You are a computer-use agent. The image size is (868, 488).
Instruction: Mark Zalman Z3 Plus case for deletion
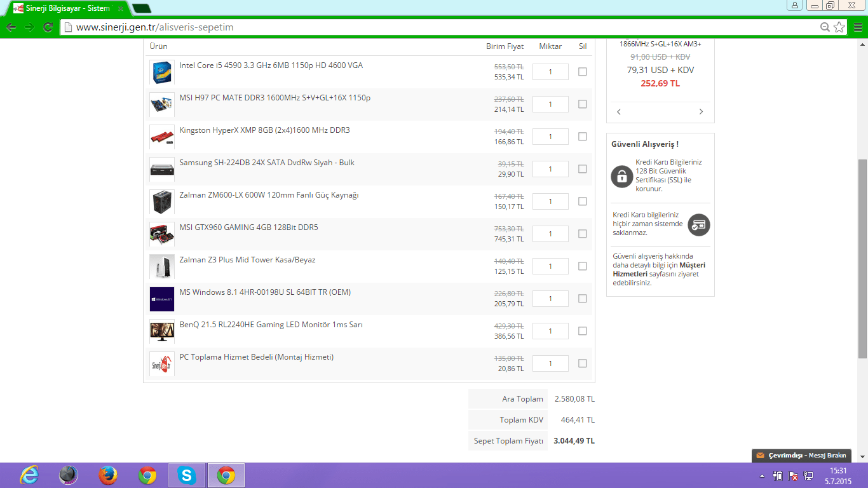coord(582,266)
